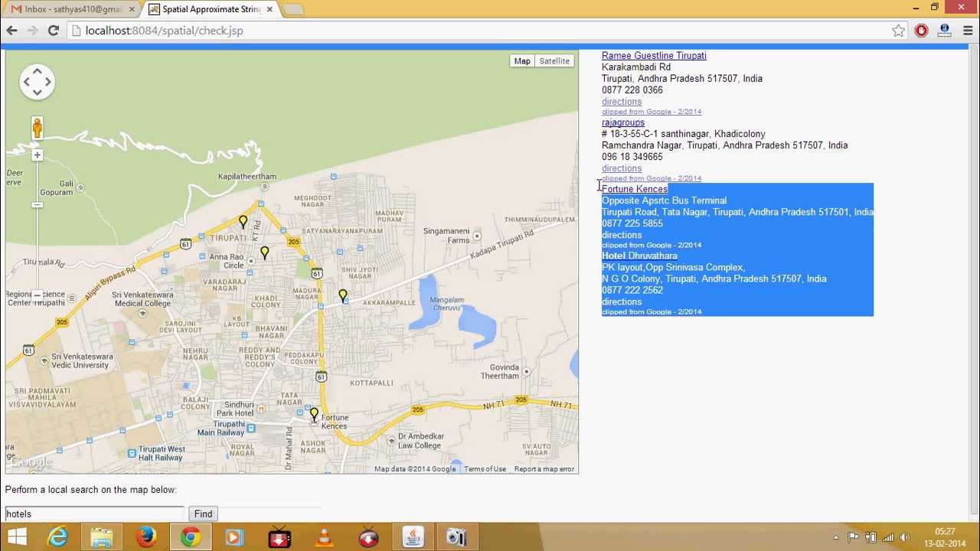Click the speaker volume icon in system tray

pos(904,537)
